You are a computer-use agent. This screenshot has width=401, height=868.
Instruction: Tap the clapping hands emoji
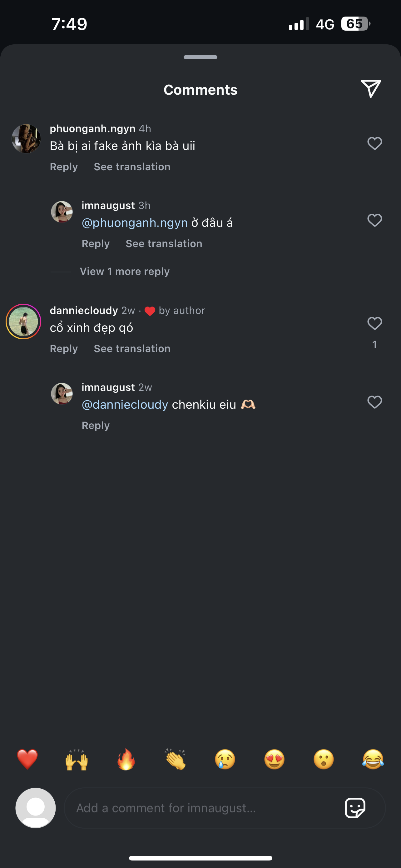click(176, 760)
